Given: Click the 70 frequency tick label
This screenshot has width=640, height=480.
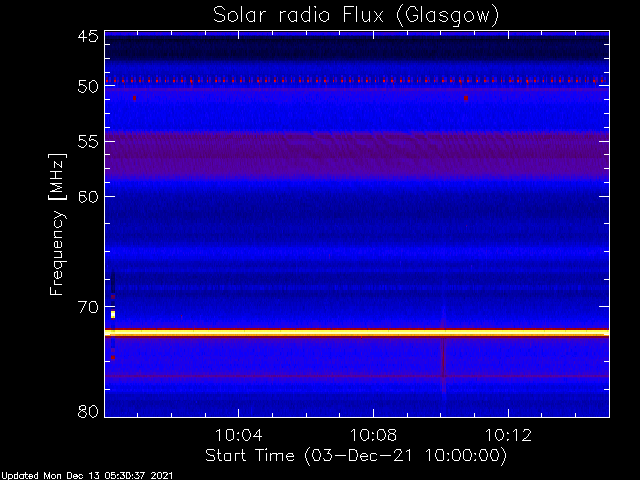Looking at the screenshot, I should (88, 307).
